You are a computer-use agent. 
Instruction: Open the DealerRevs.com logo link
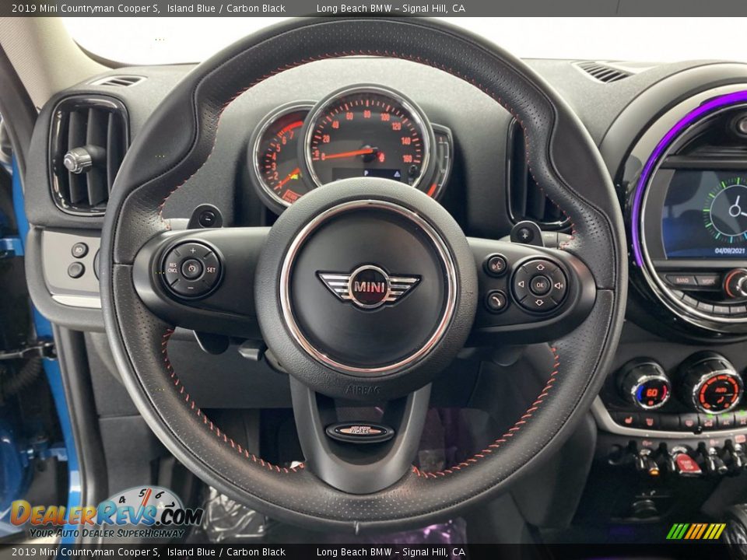point(107,514)
